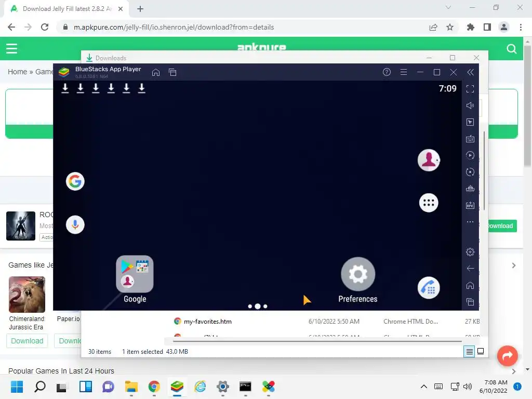Download Chimeraland: Jurassic Era

click(x=27, y=341)
